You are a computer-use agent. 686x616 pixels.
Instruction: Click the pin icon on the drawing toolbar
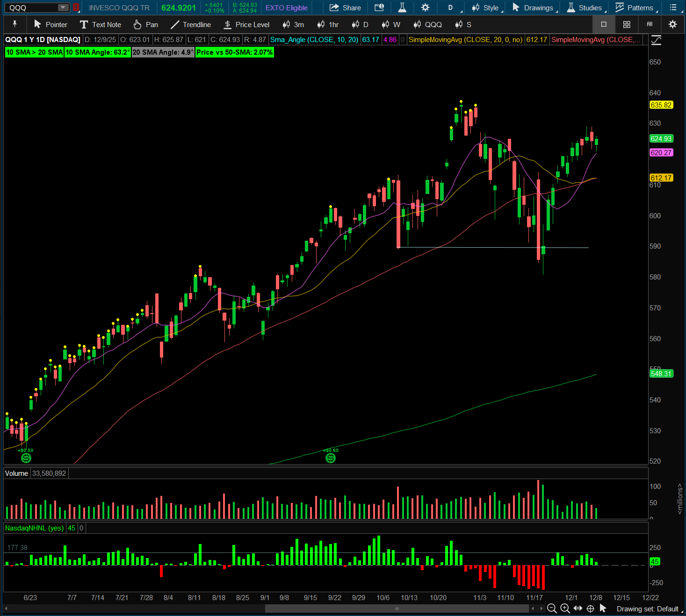(x=15, y=24)
